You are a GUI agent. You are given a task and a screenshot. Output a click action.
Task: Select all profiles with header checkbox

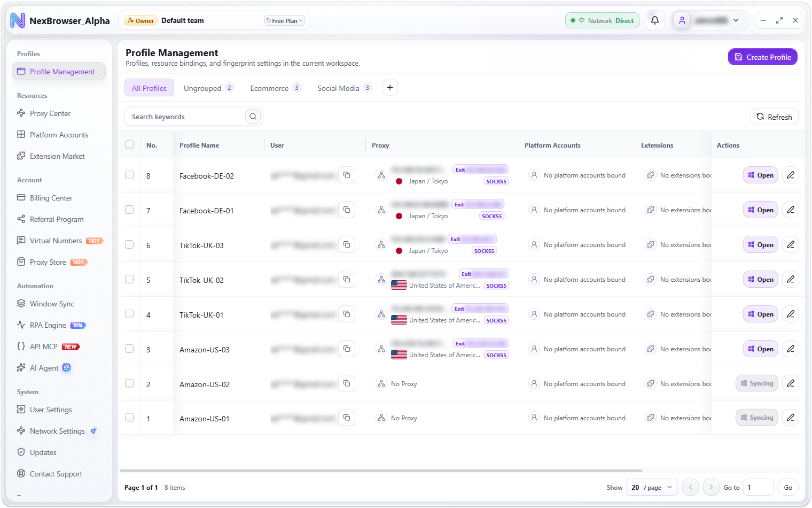(129, 144)
